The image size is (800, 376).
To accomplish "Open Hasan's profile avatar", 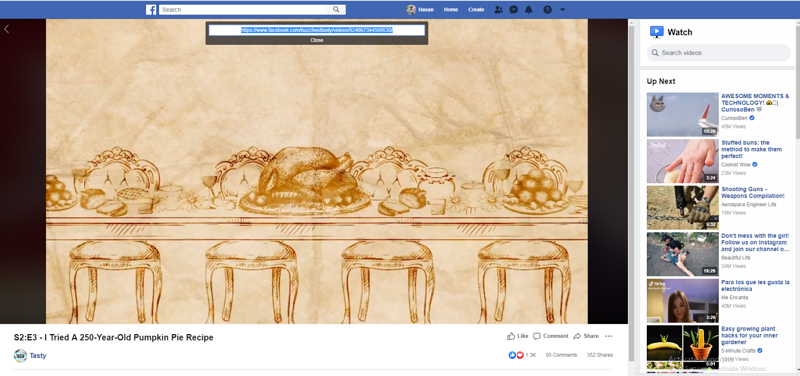I will tap(411, 10).
